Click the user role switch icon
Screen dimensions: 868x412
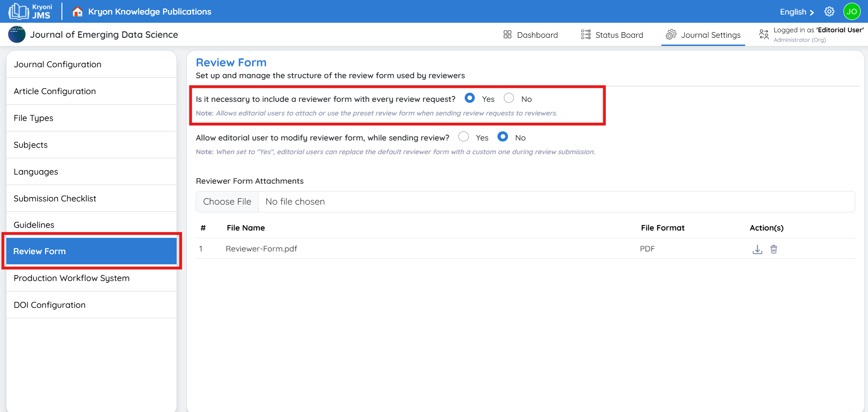pyautogui.click(x=764, y=35)
